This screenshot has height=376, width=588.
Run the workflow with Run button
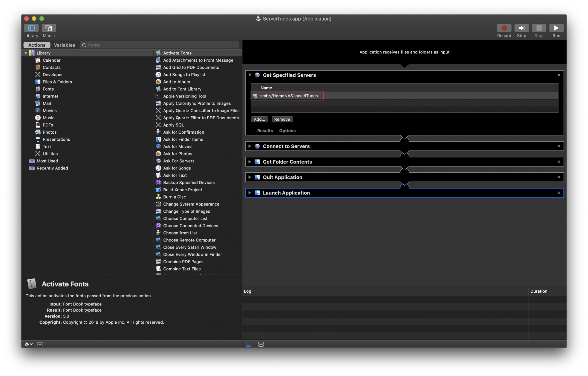click(556, 28)
